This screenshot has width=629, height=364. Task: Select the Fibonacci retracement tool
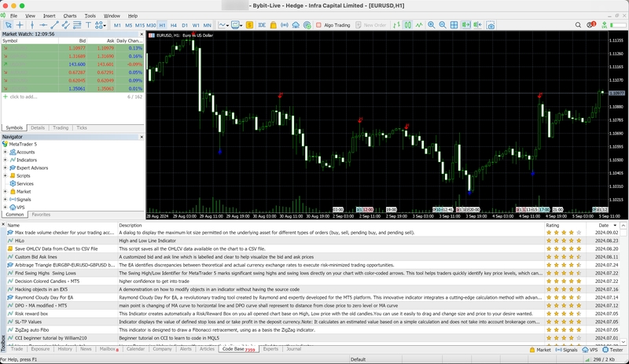click(77, 25)
